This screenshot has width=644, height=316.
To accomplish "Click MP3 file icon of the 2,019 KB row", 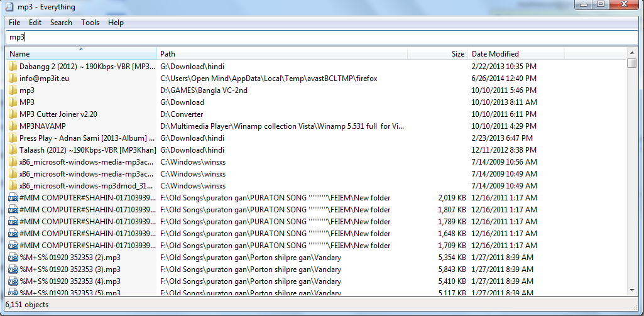I will 13,198.
